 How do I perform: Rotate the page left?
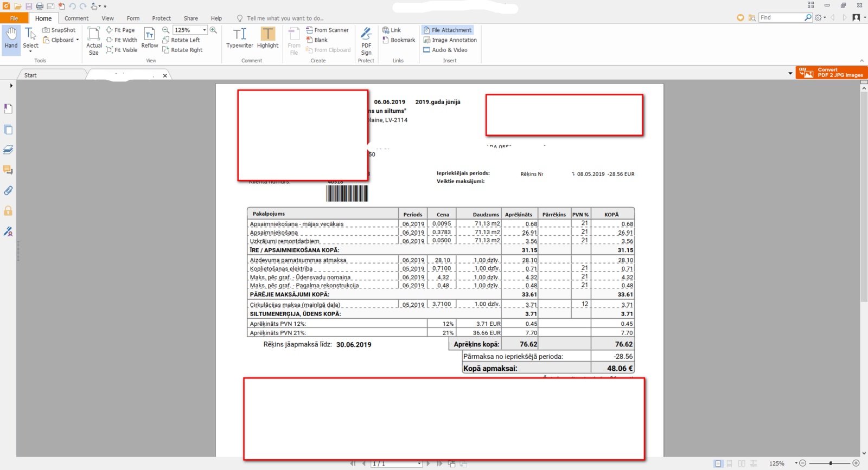(181, 40)
